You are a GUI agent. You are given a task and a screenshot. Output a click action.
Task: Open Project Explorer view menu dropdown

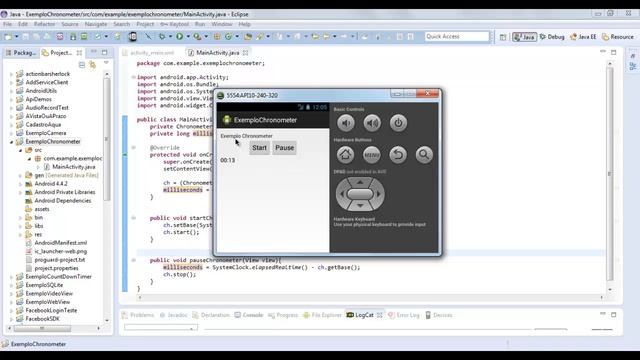pos(106,63)
